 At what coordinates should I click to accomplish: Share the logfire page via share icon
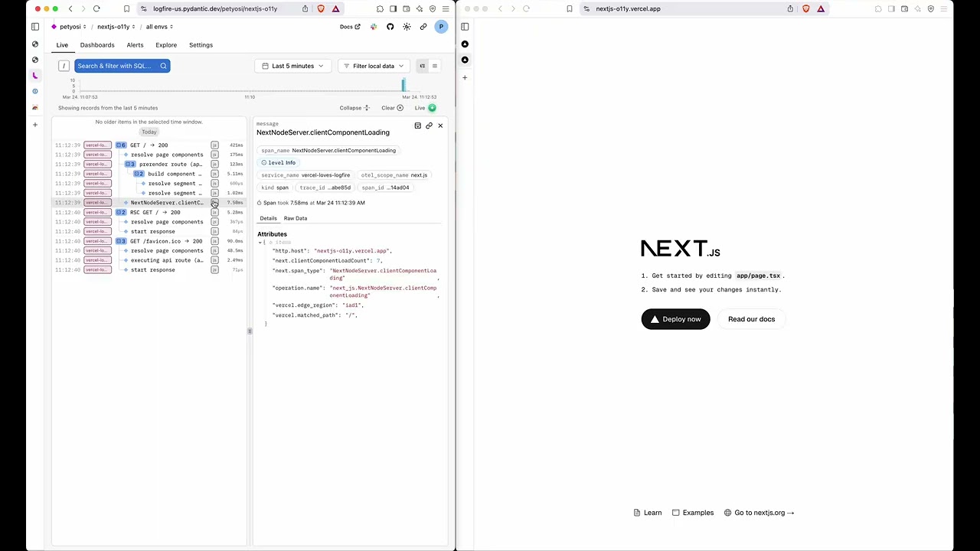coord(305,8)
